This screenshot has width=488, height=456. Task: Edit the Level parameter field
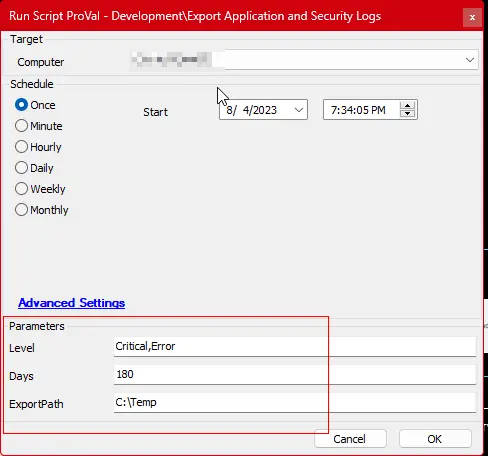[x=295, y=347]
